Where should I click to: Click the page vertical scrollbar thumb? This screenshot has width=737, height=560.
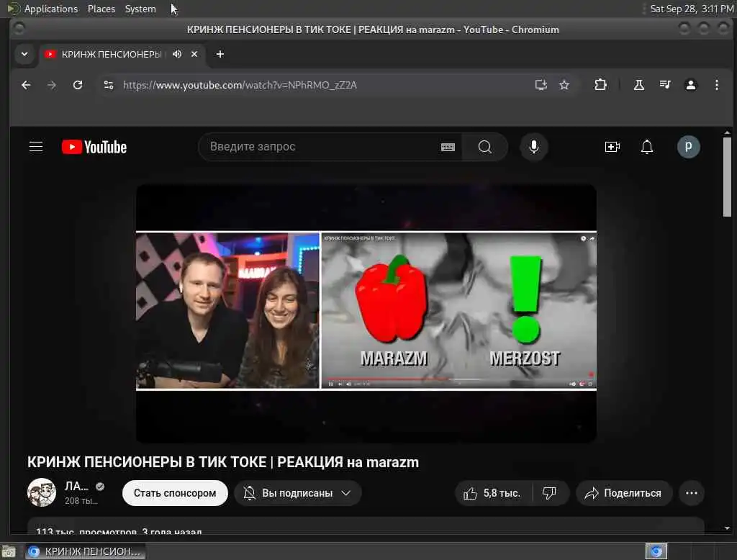pos(727,176)
